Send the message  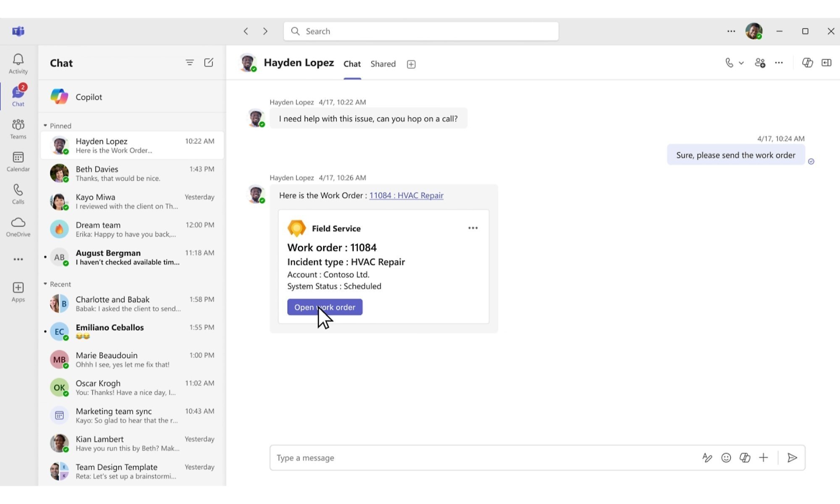click(x=792, y=458)
